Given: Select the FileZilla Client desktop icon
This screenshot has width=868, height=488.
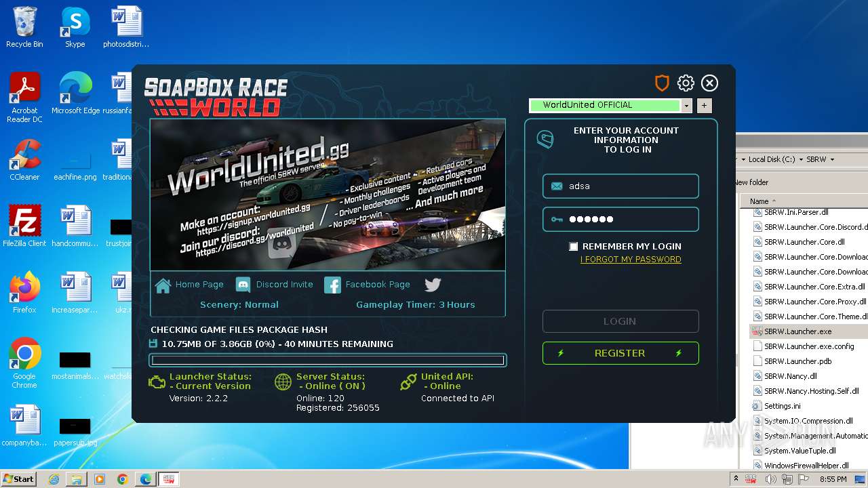Looking at the screenshot, I should [24, 226].
